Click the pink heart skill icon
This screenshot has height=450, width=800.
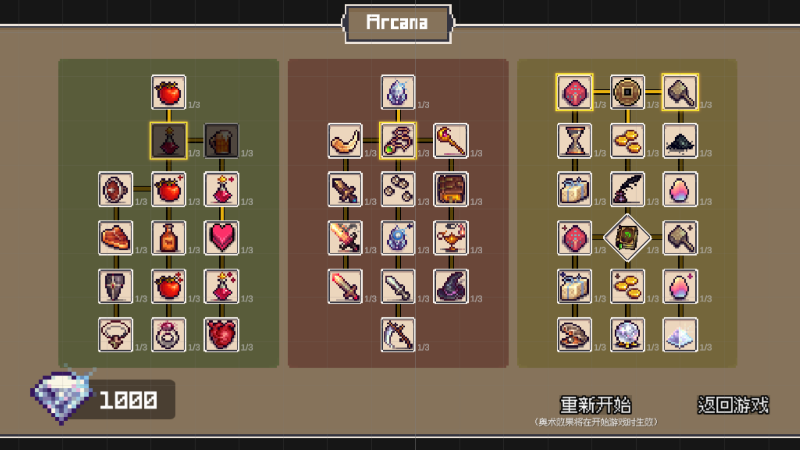pos(221,238)
